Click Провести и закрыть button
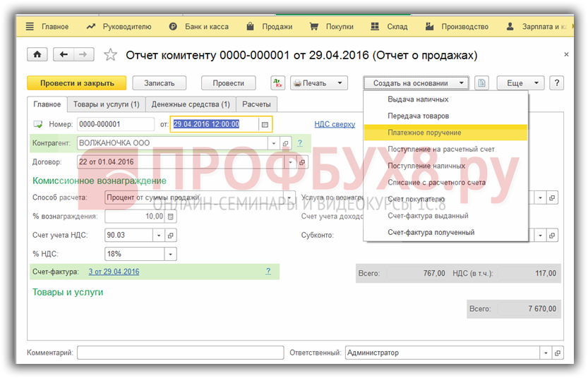Screen dimensions: 588x378 tap(77, 83)
